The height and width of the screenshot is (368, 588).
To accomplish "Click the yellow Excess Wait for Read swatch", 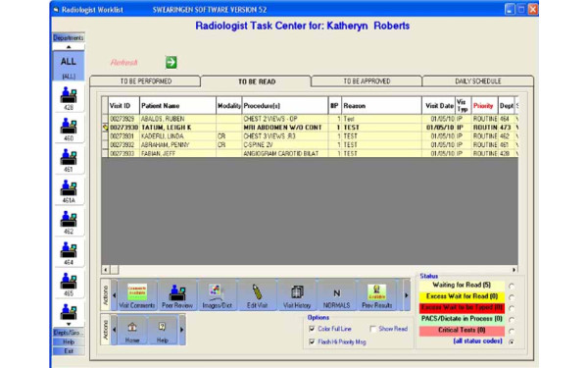I will click(x=462, y=296).
